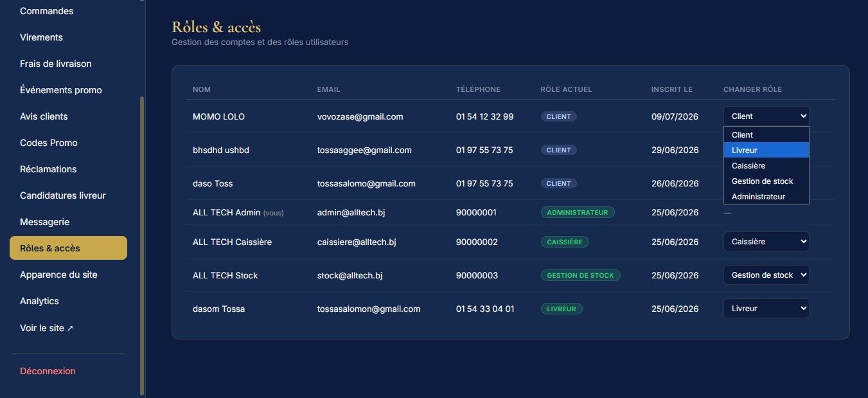Click the GESTION DE STOCK role badge
Viewport: 868px width, 398px height.
581,275
